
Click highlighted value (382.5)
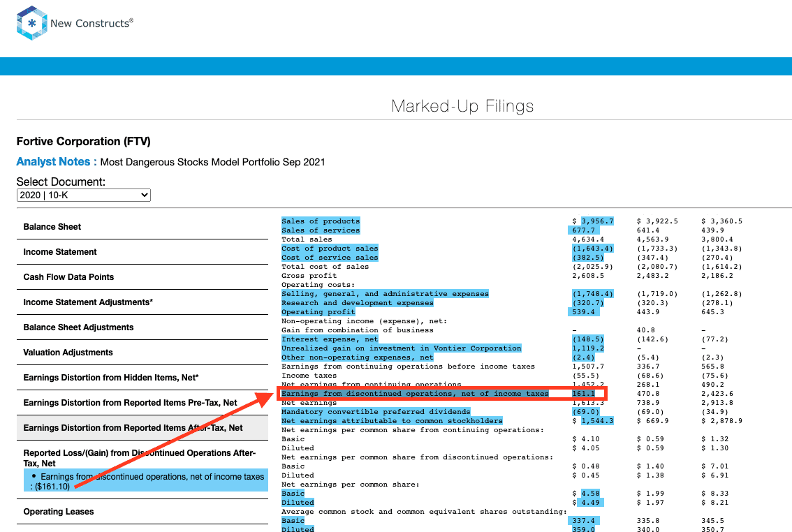pos(588,258)
